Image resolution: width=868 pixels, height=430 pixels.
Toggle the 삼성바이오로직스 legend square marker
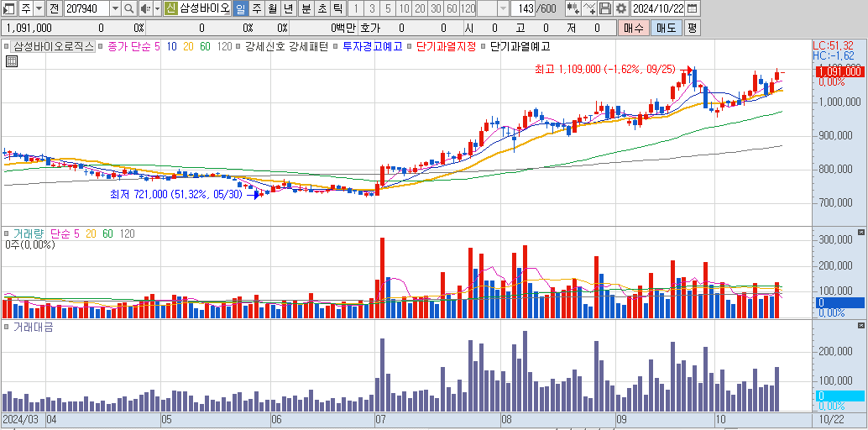(x=6, y=47)
